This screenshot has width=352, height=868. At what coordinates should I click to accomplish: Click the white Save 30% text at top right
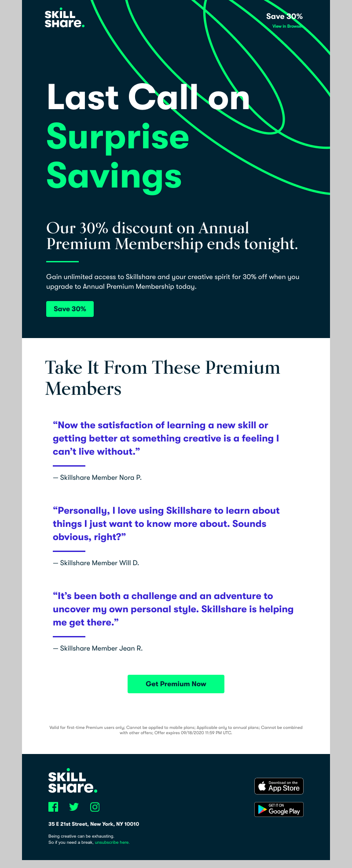pyautogui.click(x=284, y=16)
